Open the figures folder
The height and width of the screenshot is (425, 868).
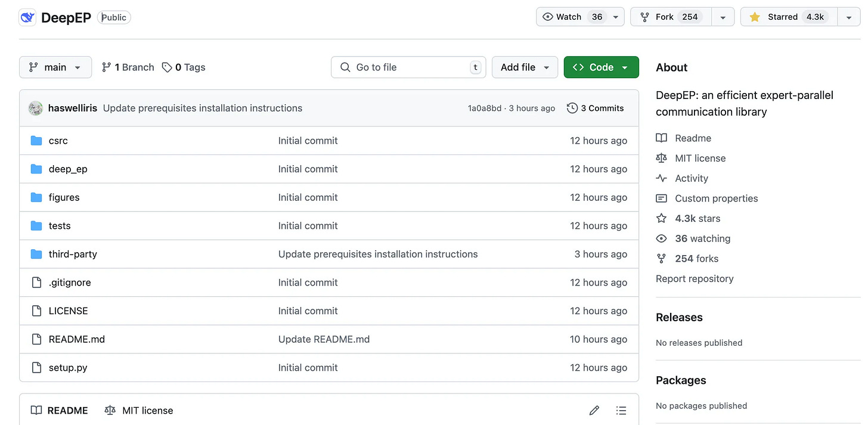click(x=64, y=197)
